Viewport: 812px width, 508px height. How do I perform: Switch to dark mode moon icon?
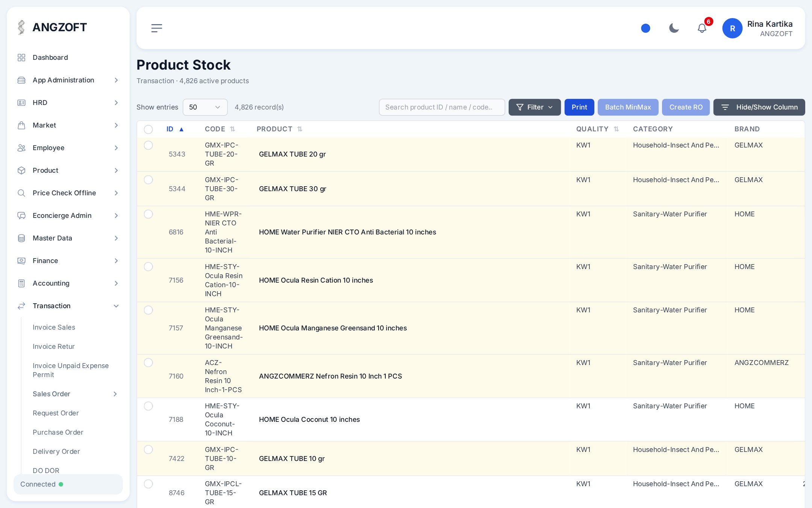[674, 28]
